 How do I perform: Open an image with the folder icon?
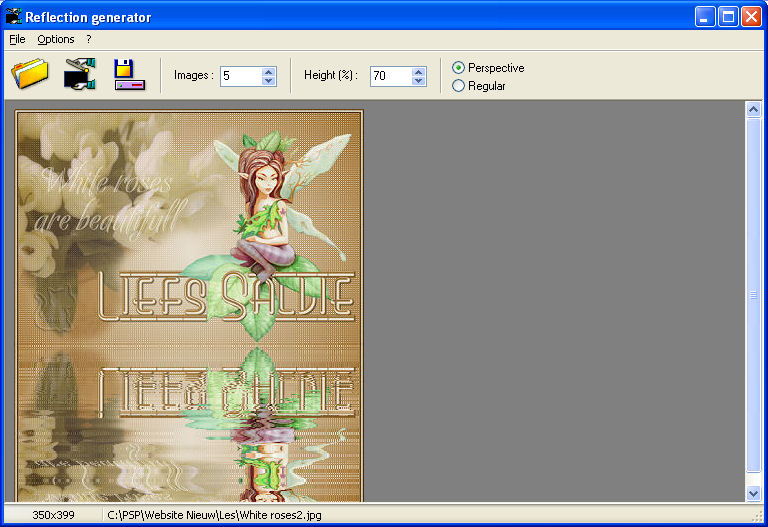(30, 74)
